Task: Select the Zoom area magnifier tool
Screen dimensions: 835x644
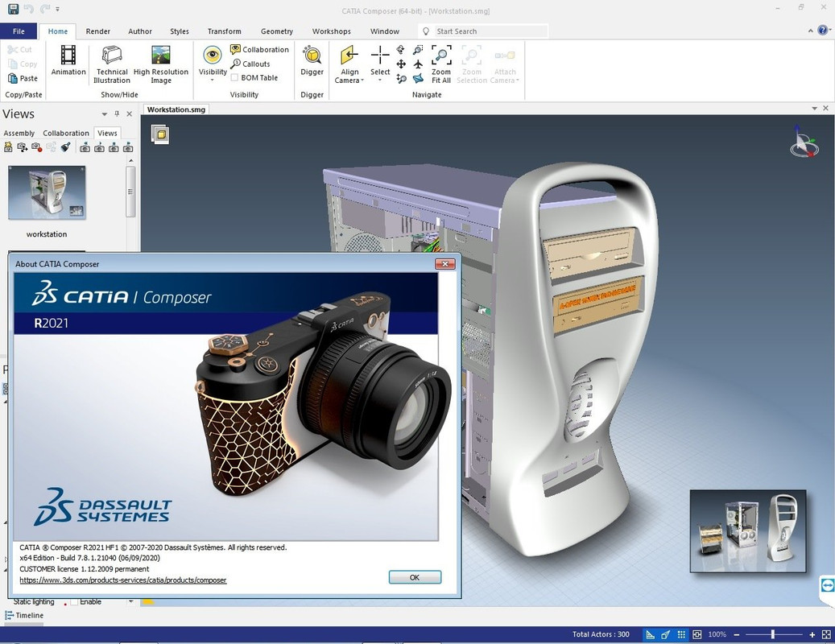Action: (418, 50)
